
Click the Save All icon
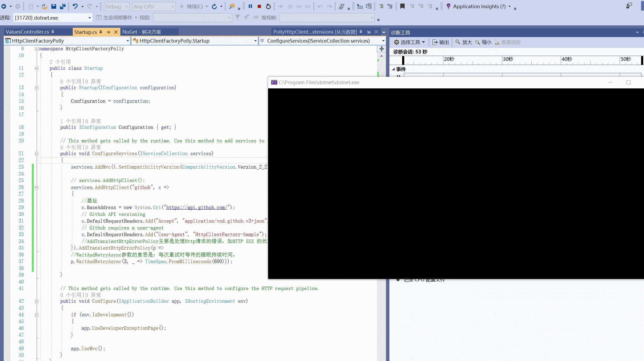(63, 6)
